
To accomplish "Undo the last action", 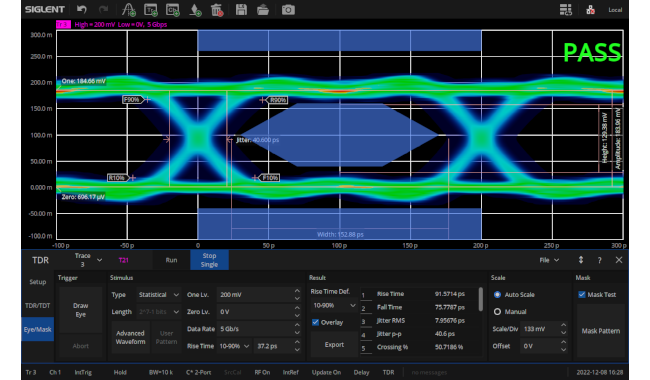I will pyautogui.click(x=82, y=9).
